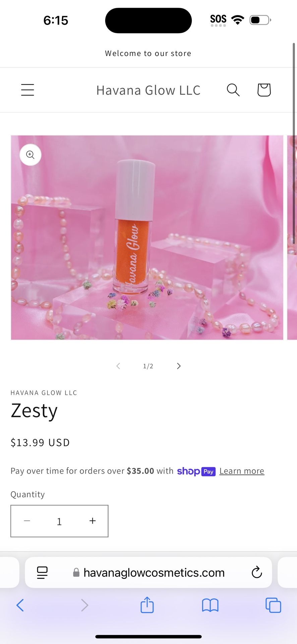Go to previous product image arrow
This screenshot has width=297, height=644.
(118, 366)
